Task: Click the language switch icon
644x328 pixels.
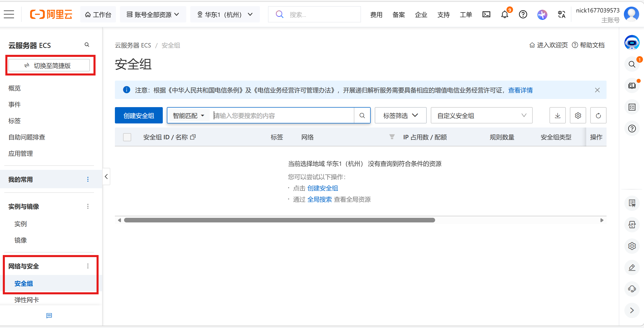Action: (x=561, y=15)
